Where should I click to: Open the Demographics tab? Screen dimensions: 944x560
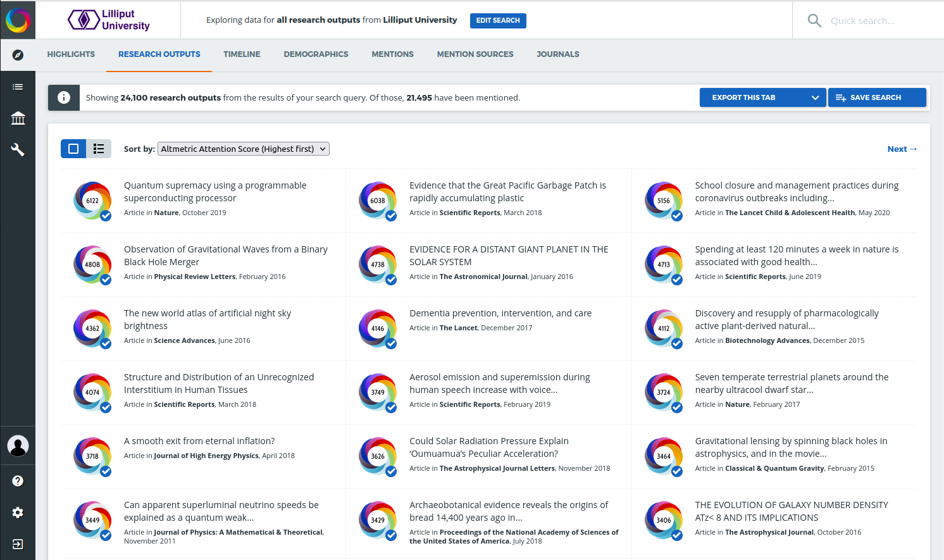coord(316,54)
